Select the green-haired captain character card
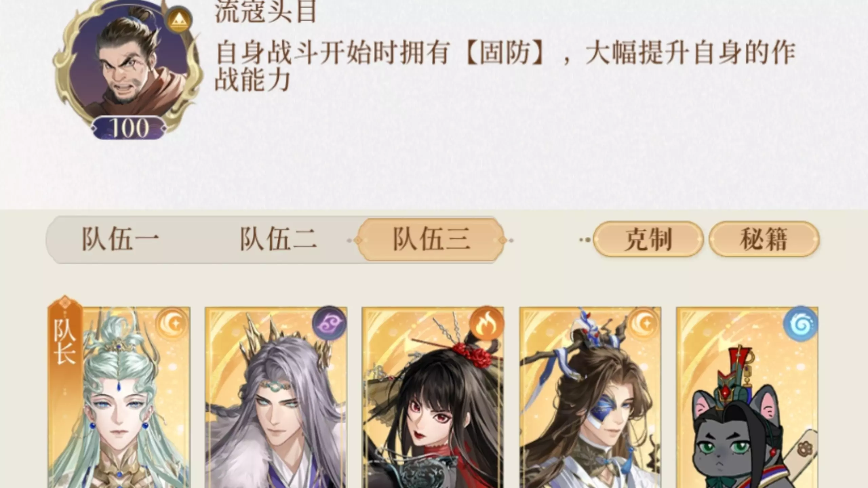This screenshot has width=868, height=488. pyautogui.click(x=119, y=397)
